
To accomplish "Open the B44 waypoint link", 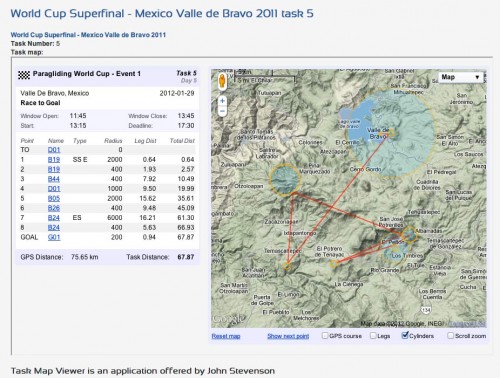I will pyautogui.click(x=54, y=179).
